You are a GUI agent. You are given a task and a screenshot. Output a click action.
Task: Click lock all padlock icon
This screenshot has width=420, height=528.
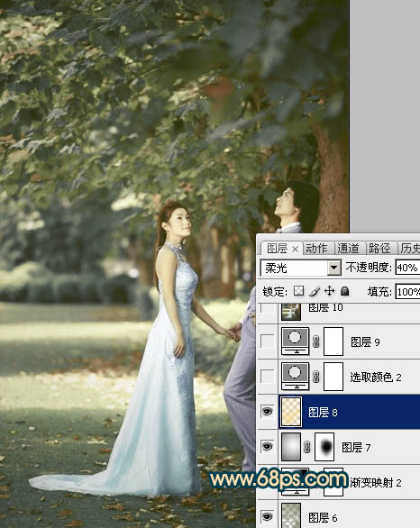pos(344,291)
